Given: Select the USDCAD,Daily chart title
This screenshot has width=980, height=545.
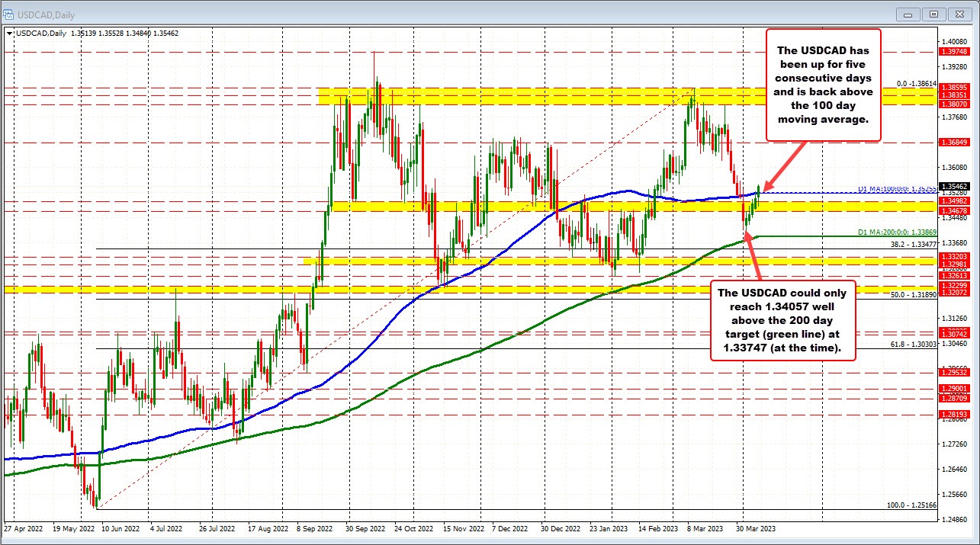Looking at the screenshot, I should (46, 14).
